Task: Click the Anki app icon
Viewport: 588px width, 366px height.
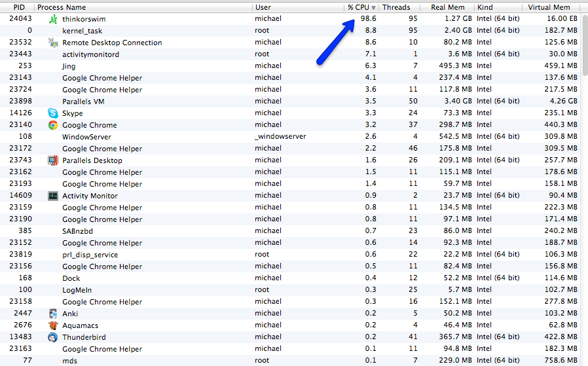Action: 53,314
